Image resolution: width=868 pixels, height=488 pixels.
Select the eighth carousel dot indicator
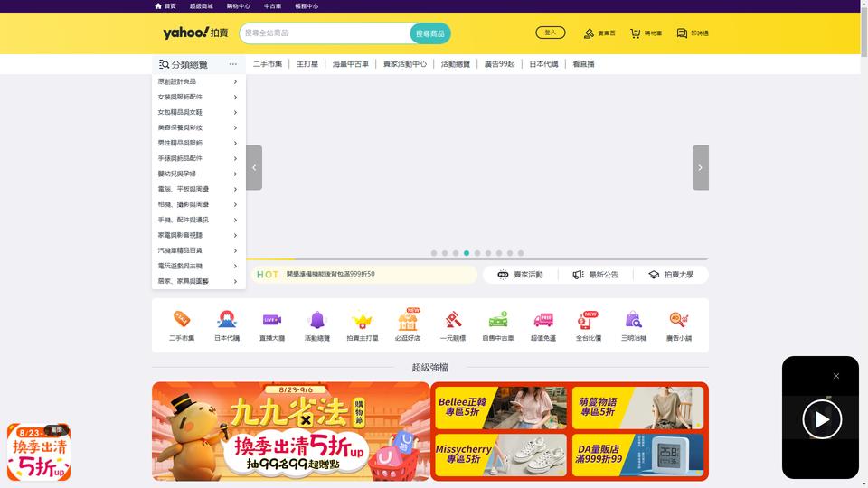coord(510,253)
